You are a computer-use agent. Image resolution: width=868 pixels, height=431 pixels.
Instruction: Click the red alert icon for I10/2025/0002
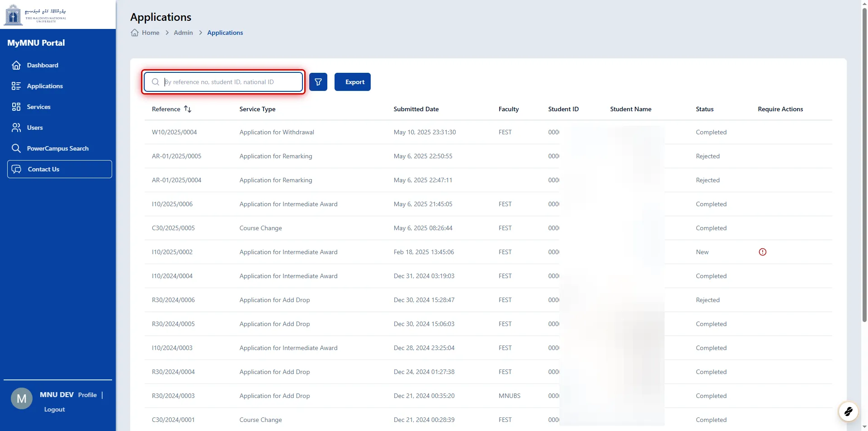(x=763, y=252)
